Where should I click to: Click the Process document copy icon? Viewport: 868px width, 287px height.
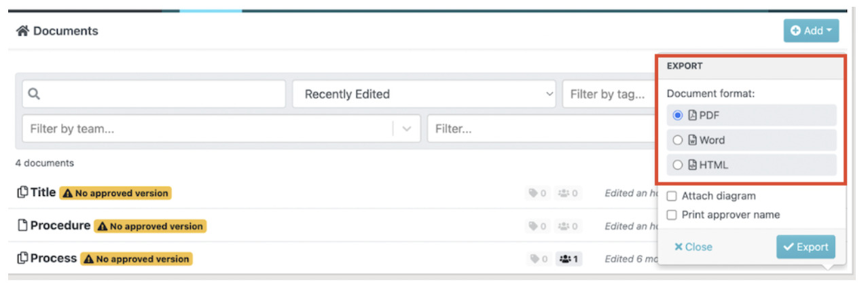(x=22, y=258)
